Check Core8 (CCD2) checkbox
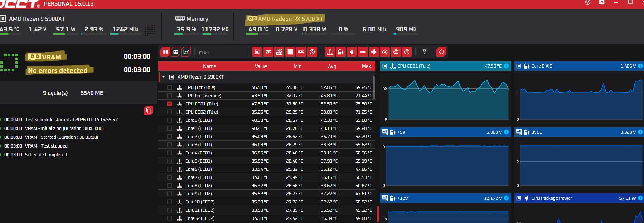This screenshot has height=223, width=644. pyautogui.click(x=169, y=186)
